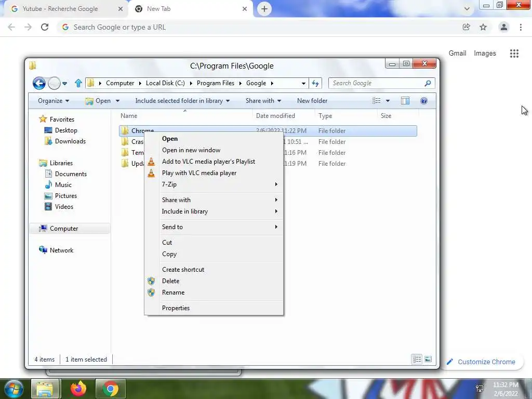
Task: Open the address bar history dropdown
Action: pos(303,83)
